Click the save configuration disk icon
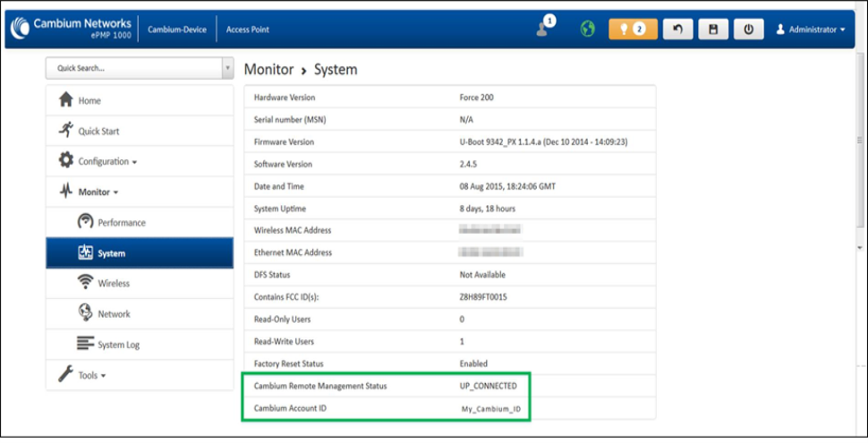This screenshot has height=443, width=868. (712, 29)
